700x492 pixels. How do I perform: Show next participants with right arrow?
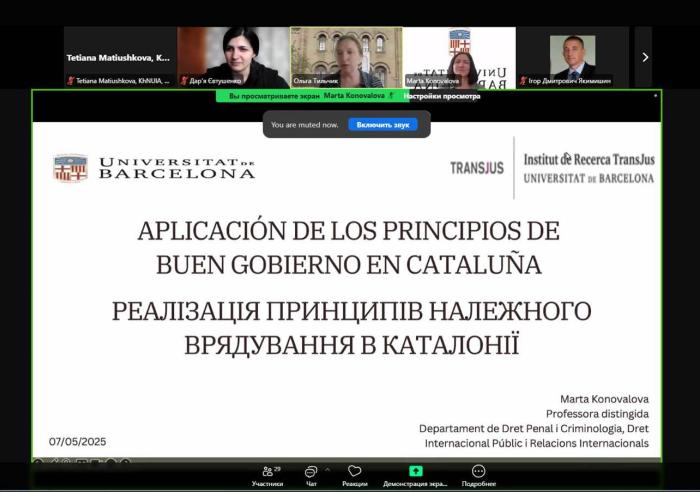645,57
